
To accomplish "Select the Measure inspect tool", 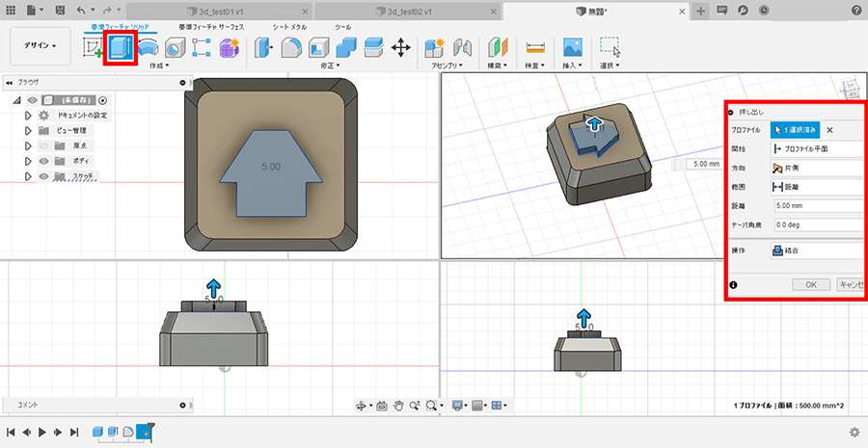I will click(535, 48).
